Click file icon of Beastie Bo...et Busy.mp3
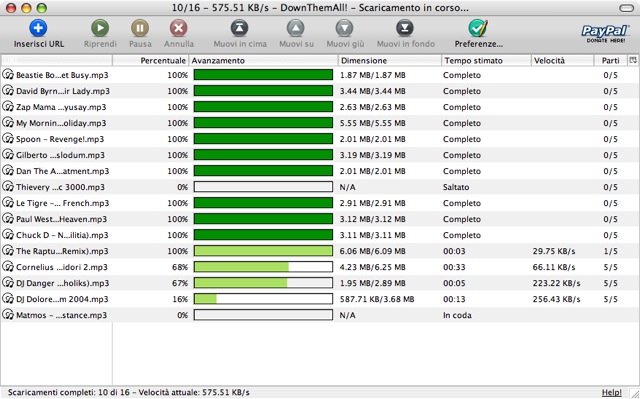This screenshot has height=399, width=640. coord(8,75)
